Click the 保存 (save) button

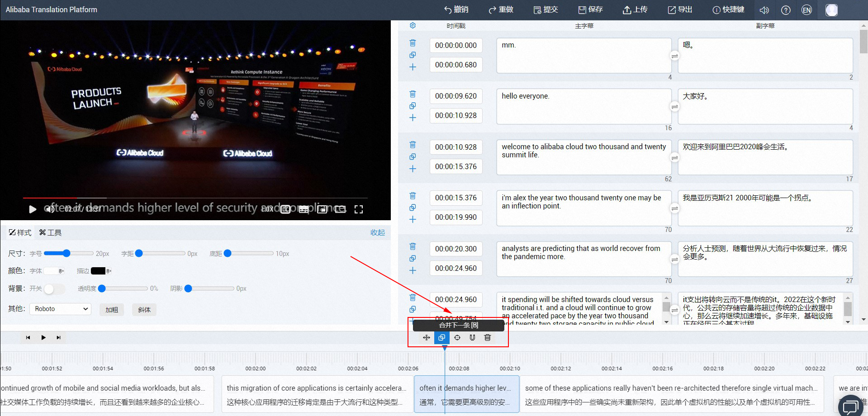590,9
